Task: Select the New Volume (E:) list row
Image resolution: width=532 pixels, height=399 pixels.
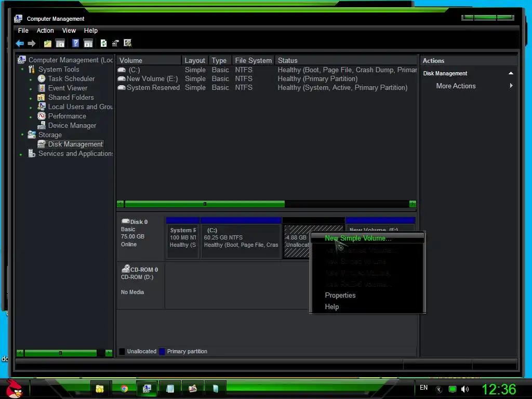Action: point(267,79)
